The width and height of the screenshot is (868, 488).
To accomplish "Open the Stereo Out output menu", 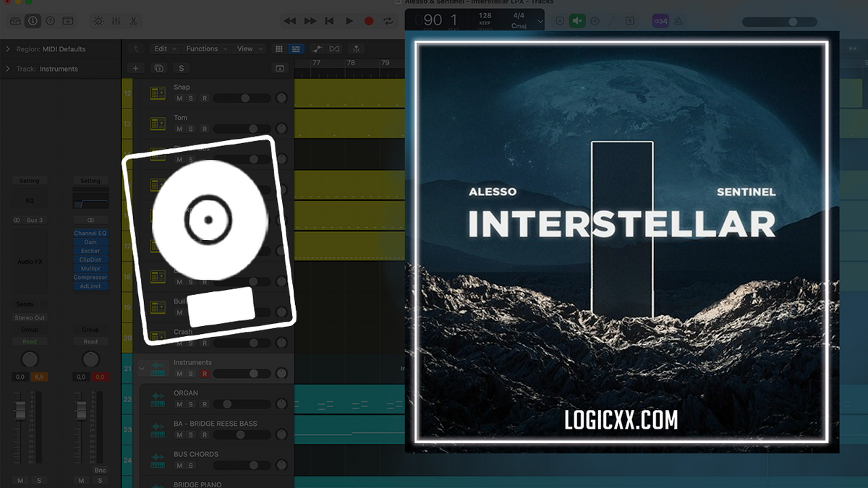I will point(30,317).
